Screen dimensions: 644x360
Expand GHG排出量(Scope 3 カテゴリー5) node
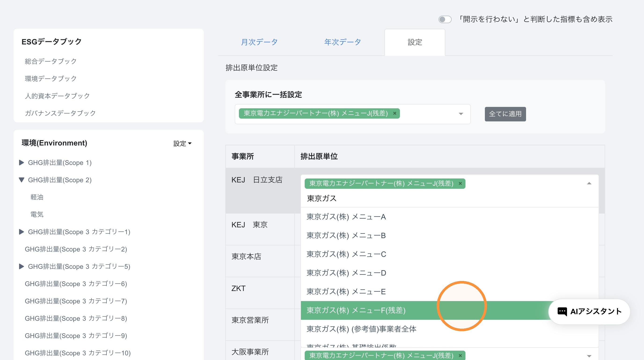(x=22, y=266)
